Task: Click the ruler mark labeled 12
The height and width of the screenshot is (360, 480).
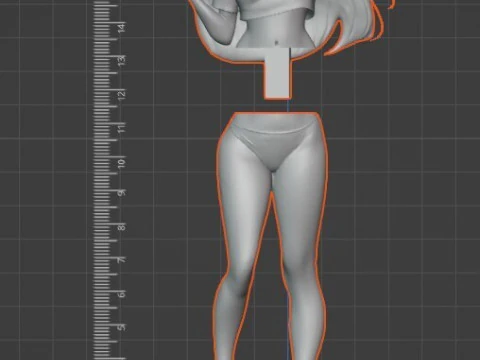Action: point(122,94)
